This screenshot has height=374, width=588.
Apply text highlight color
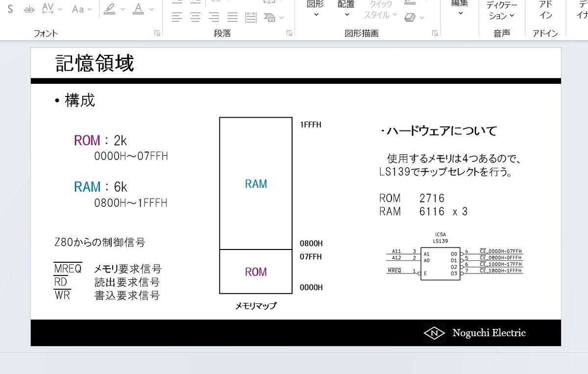109,9
